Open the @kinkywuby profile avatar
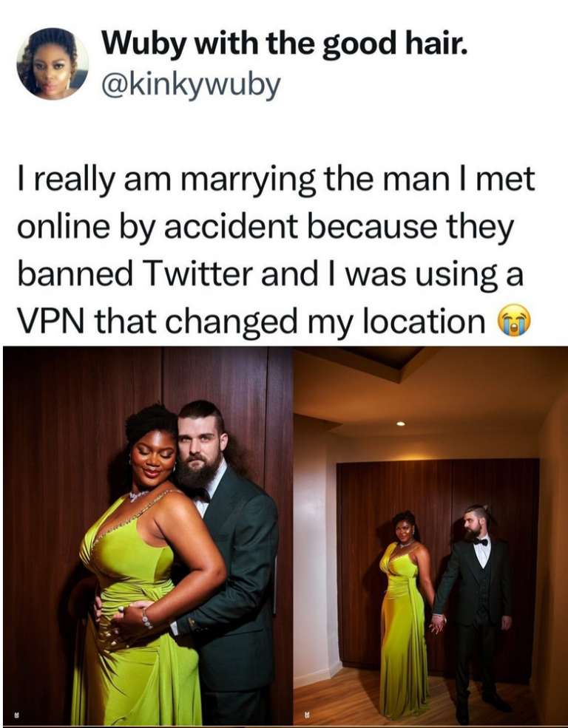Screen dimensions: 568x728 pyautogui.click(x=53, y=64)
